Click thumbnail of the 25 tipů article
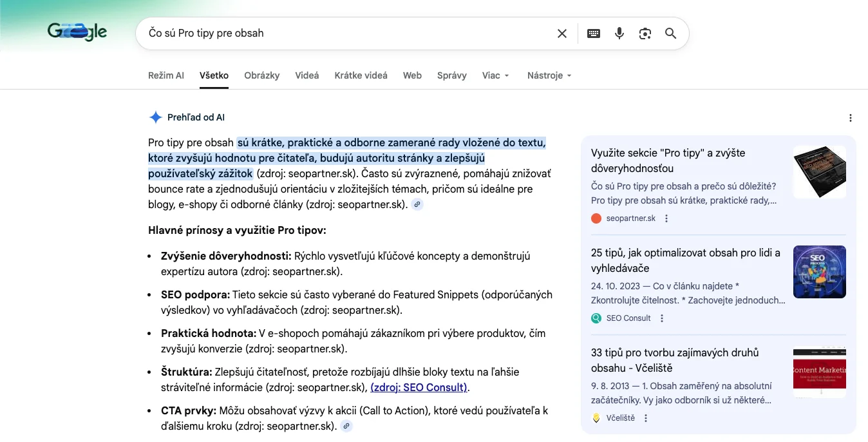 click(819, 271)
